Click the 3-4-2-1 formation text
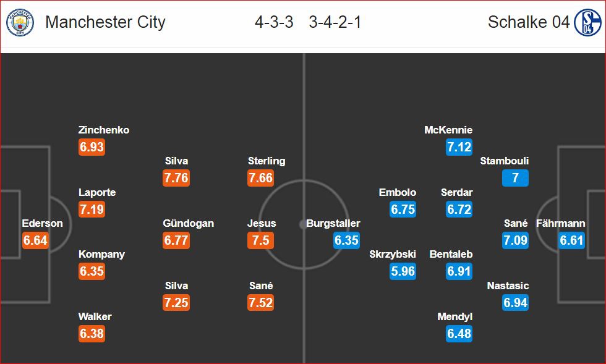This screenshot has height=364, width=606. click(x=335, y=22)
